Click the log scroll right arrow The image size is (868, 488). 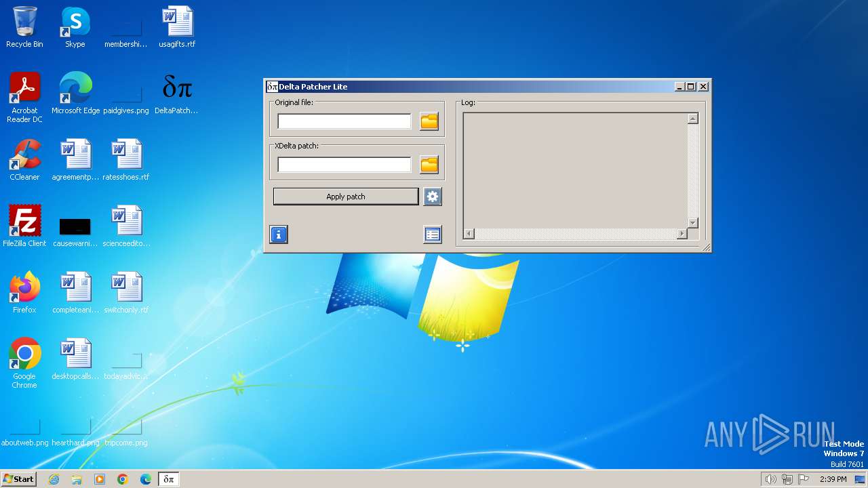click(682, 234)
